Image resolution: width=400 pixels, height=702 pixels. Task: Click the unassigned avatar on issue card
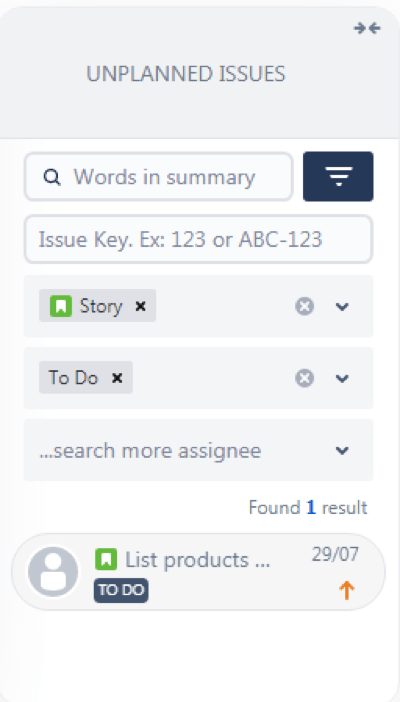tap(53, 572)
